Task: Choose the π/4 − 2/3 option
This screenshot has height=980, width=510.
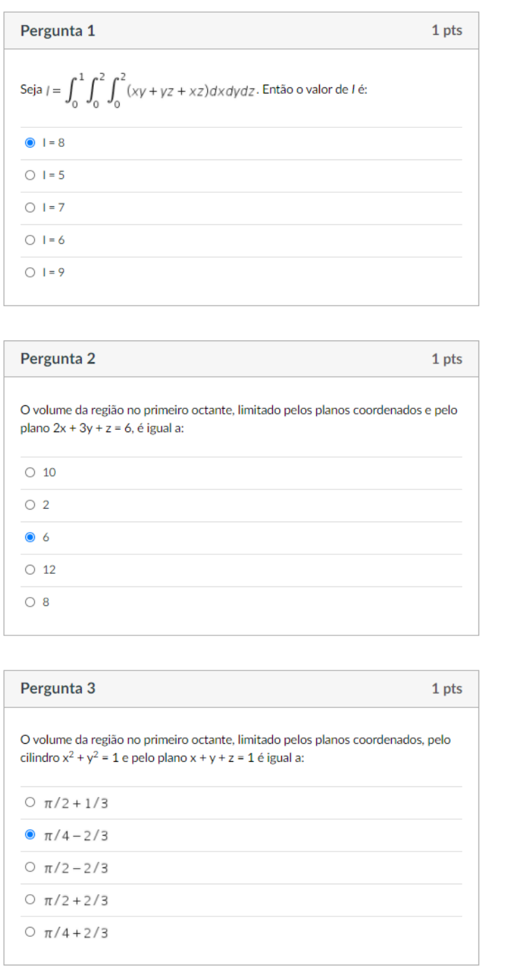Action: point(29,835)
